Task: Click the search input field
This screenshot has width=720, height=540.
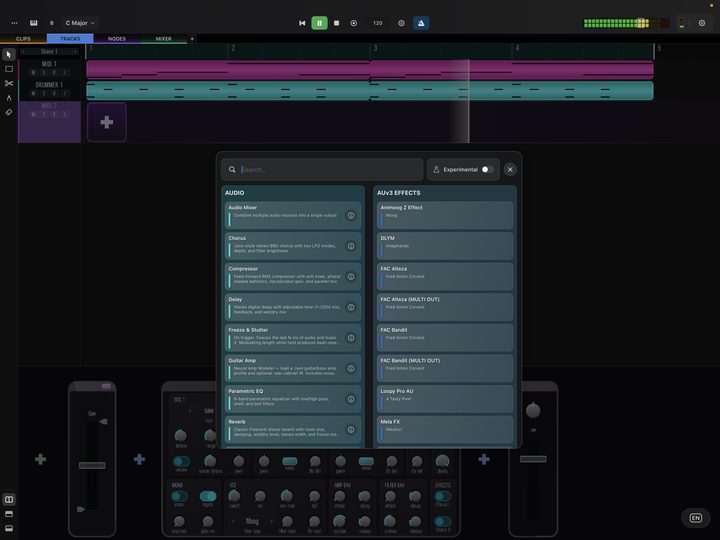Action: (322, 169)
